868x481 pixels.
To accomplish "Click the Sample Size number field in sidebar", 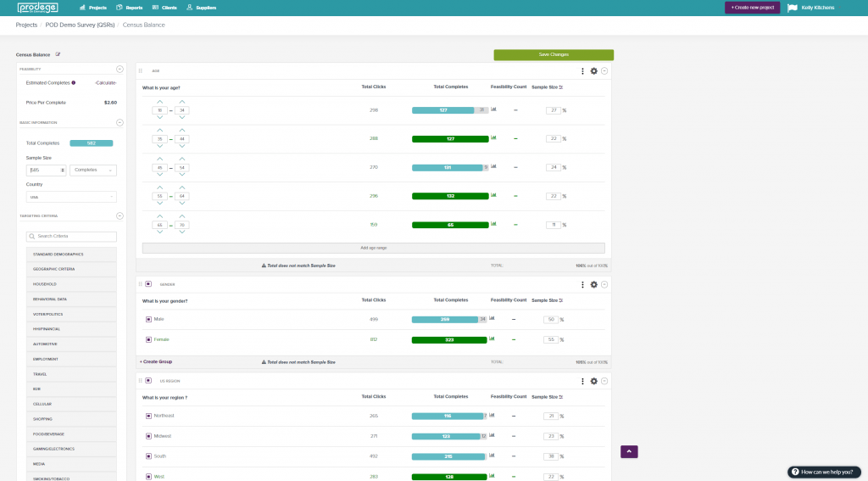I will pyautogui.click(x=46, y=171).
